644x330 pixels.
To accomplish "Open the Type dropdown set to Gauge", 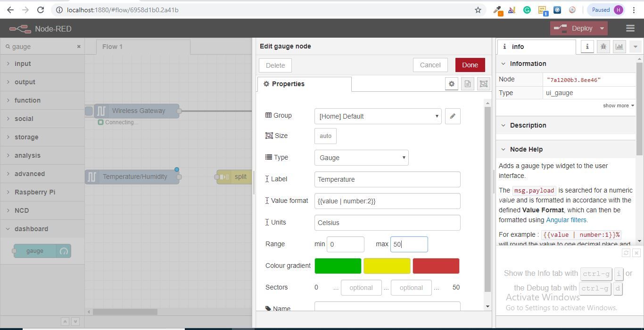I will pyautogui.click(x=362, y=158).
